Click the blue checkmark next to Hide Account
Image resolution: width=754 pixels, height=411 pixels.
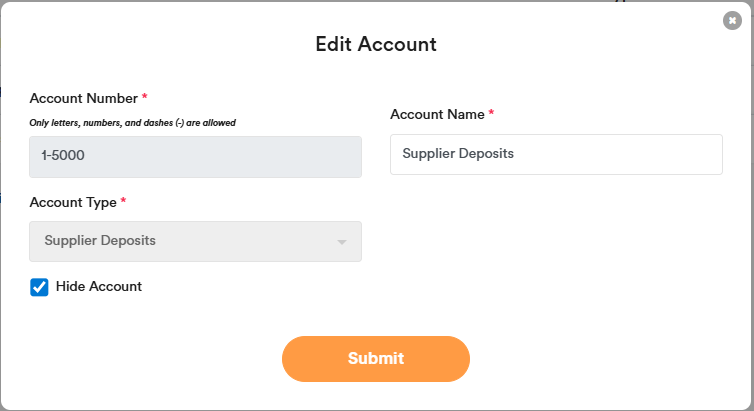pos(40,287)
